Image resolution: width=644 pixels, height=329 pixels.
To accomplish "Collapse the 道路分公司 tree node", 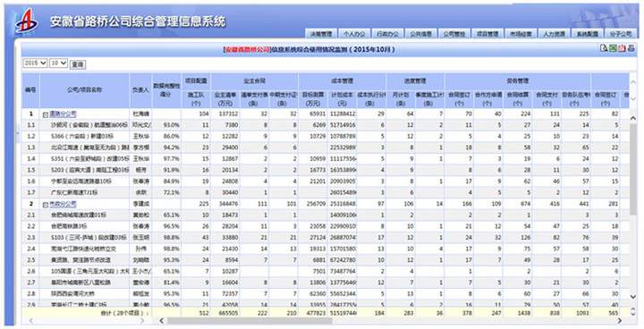I will 46,114.
